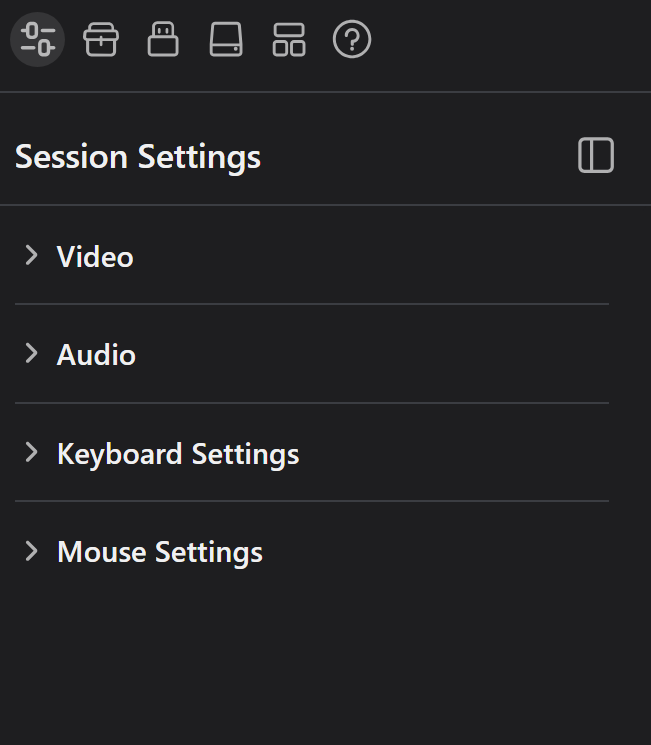Click the Session Settings panel title
The image size is (651, 745).
[138, 156]
